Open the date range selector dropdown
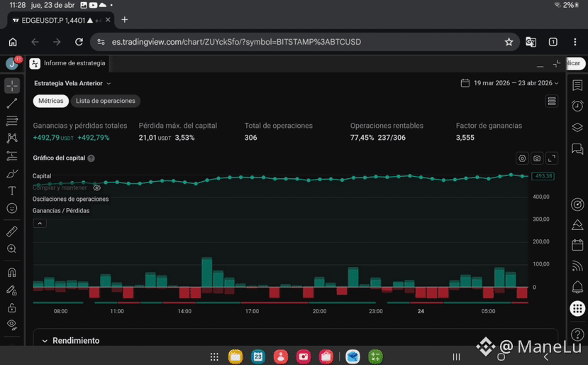 (510, 83)
